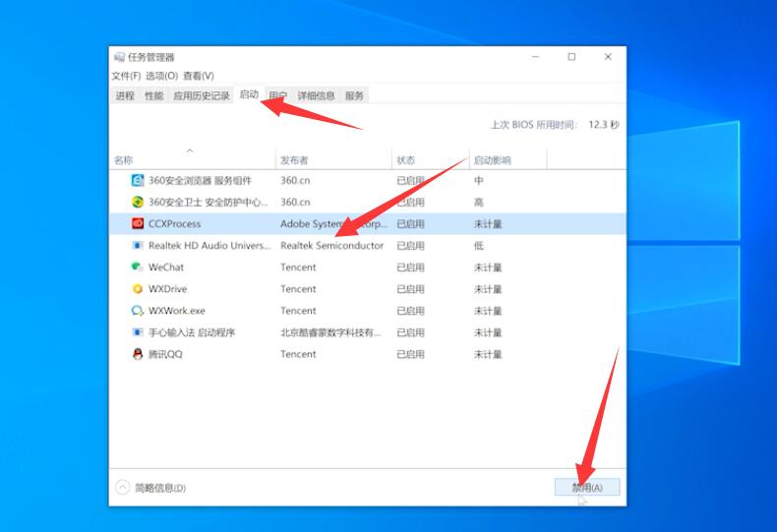The height and width of the screenshot is (532, 777).
Task: Click the Realtek HD Audio row icon
Action: tap(138, 245)
